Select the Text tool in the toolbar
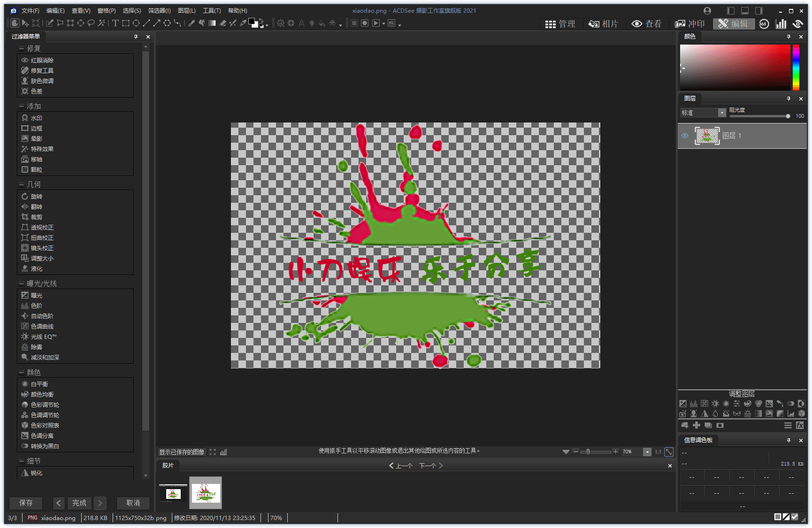This screenshot has width=812, height=528. click(115, 23)
